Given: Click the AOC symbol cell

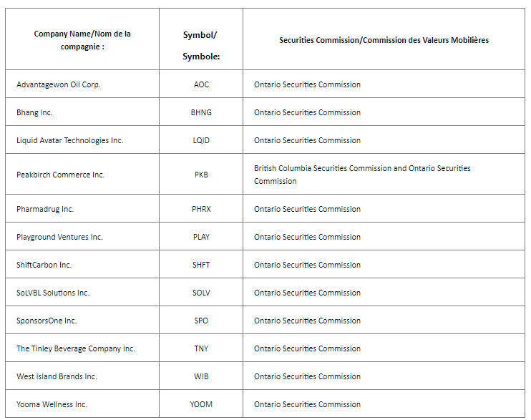Looking at the screenshot, I should 201,84.
